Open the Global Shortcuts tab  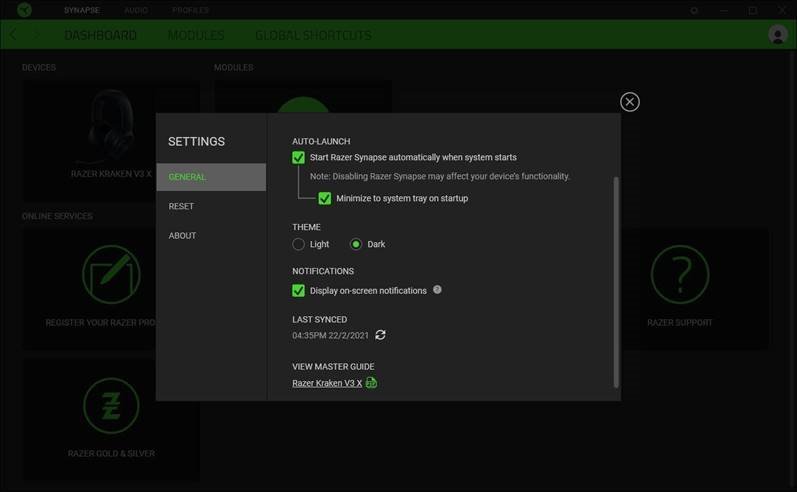[313, 35]
